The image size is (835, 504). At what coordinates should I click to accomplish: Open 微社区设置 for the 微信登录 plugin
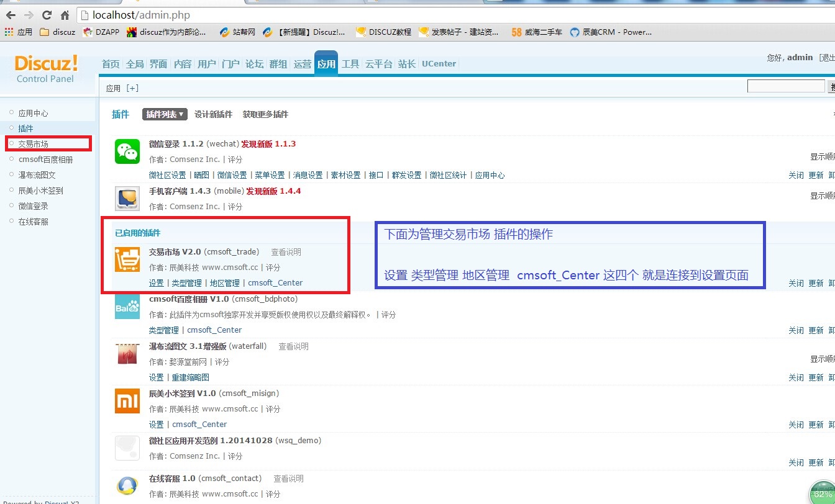(168, 175)
